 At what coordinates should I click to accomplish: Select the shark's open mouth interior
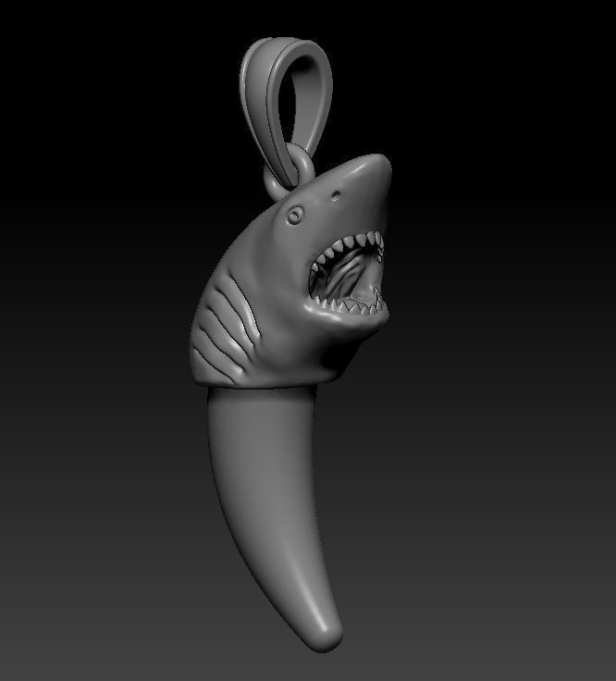[347, 272]
